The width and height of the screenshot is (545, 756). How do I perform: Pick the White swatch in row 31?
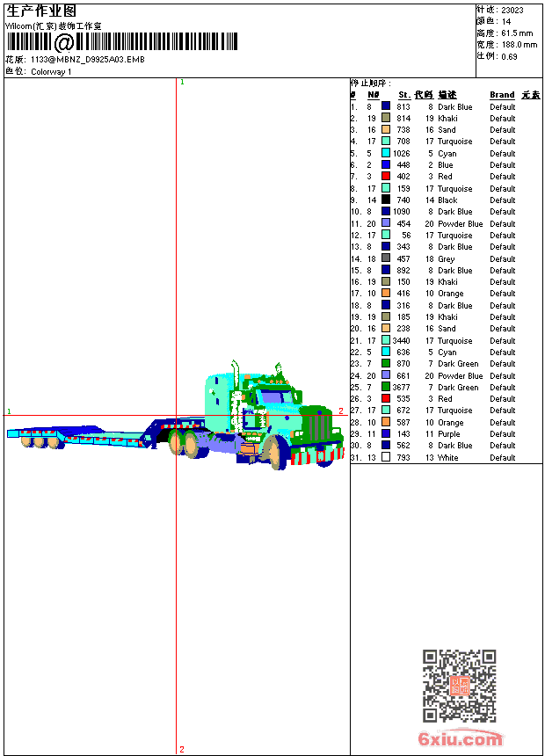tap(386, 457)
